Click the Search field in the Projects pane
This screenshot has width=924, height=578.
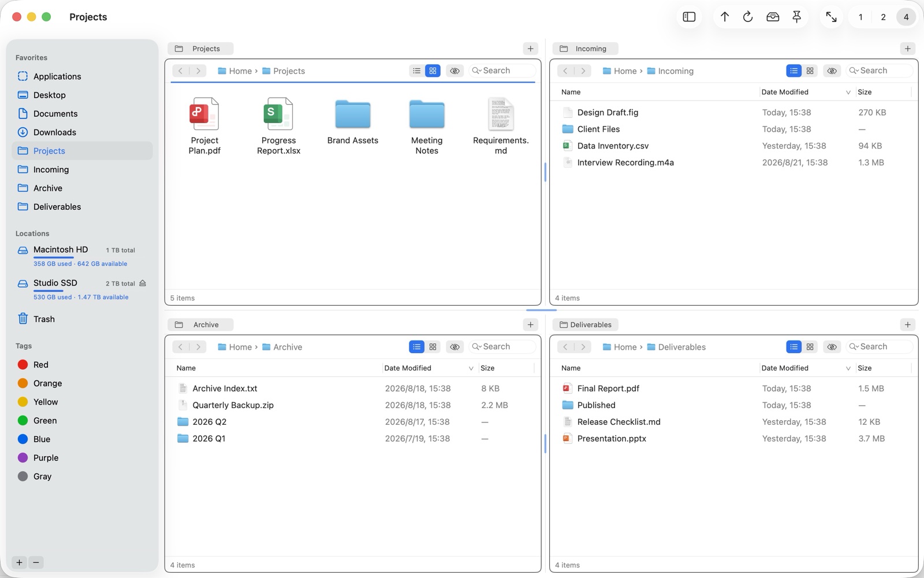coord(502,71)
